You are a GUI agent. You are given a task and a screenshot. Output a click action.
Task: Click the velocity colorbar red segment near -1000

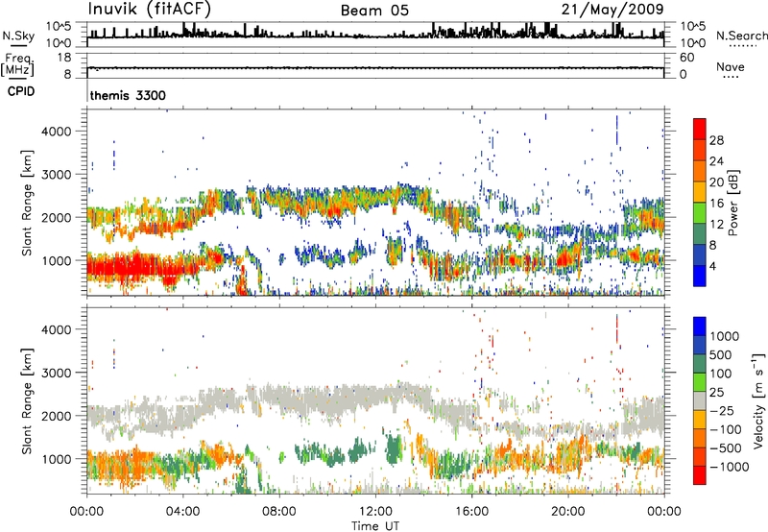700,475
